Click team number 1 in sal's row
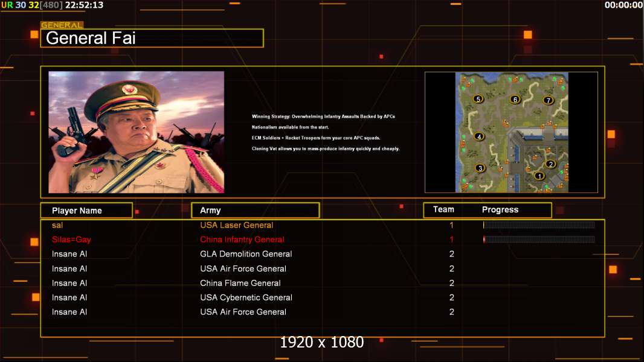This screenshot has height=362, width=644. 451,225
